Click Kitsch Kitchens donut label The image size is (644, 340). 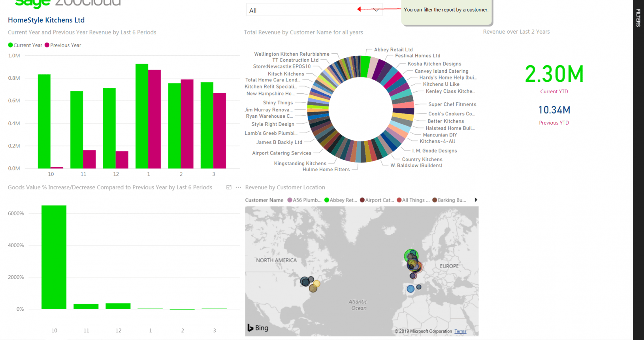click(x=286, y=74)
